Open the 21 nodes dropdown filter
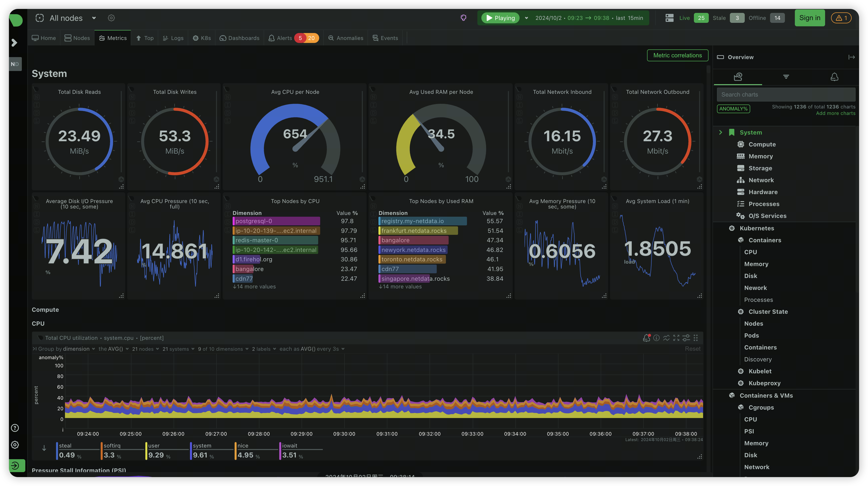868x486 pixels. coord(145,349)
